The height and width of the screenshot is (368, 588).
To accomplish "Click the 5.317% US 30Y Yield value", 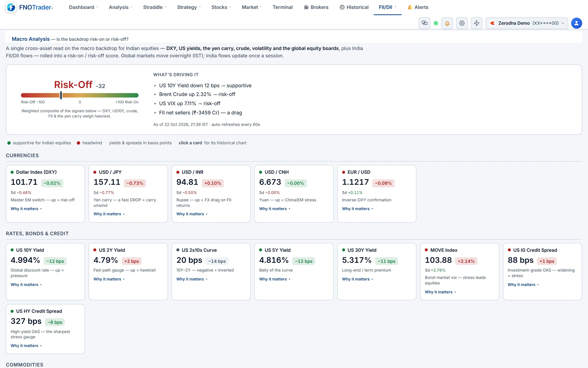I will [x=356, y=260].
